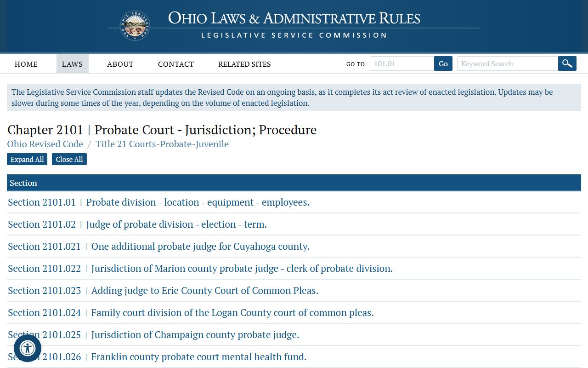Click the Section table column header
588x368 pixels.
[x=294, y=183]
